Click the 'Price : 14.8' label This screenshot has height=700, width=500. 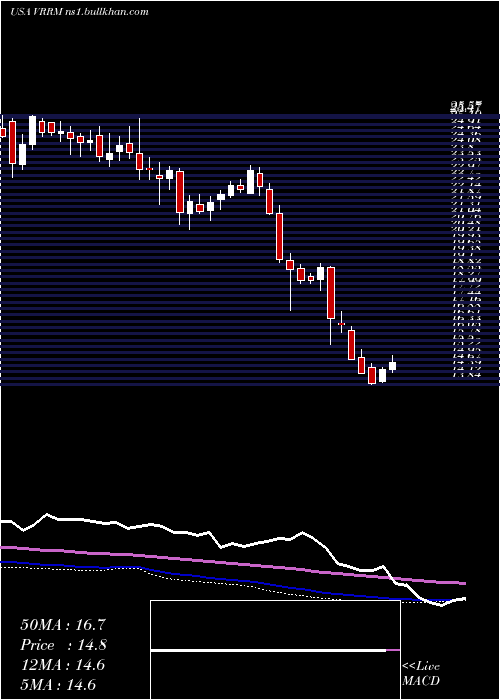click(x=64, y=645)
